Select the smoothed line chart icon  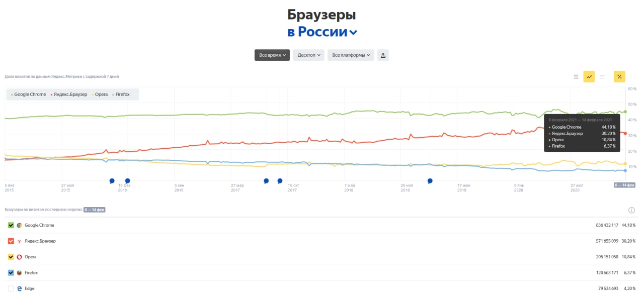coord(602,77)
